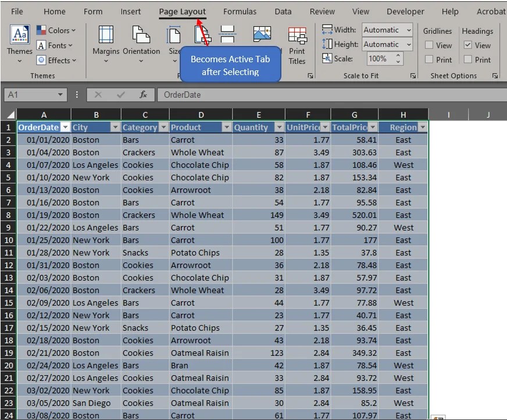Screen dimensions: 507x420
Task: Open the Colors dropdown
Action: [56, 30]
